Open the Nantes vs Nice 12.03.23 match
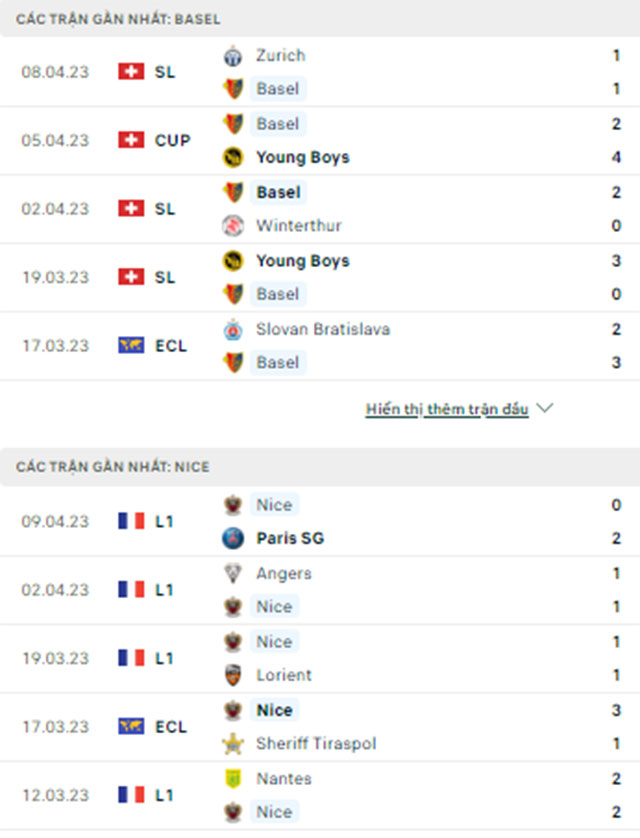This screenshot has width=640, height=838. (x=320, y=795)
